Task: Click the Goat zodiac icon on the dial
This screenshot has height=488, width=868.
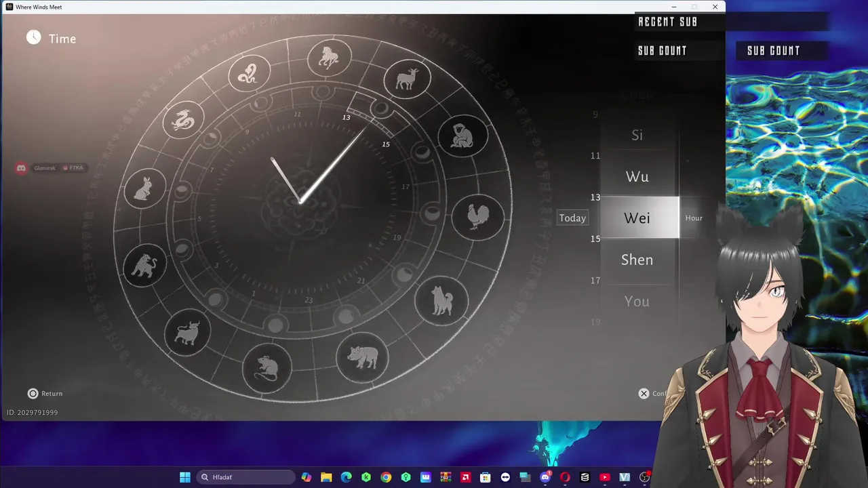Action: (x=407, y=79)
